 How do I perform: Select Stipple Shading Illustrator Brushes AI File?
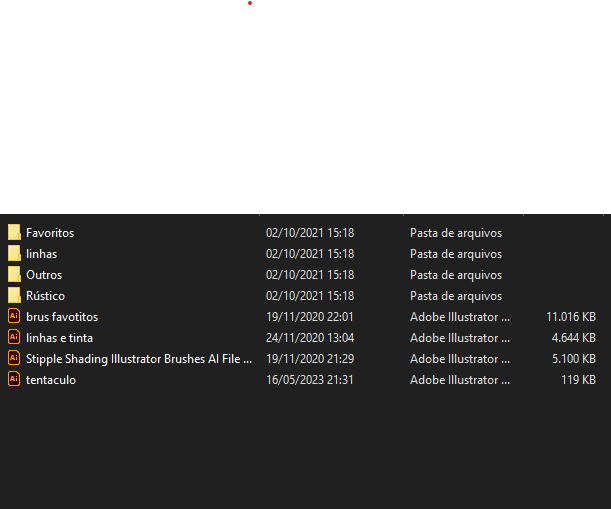coord(139,359)
